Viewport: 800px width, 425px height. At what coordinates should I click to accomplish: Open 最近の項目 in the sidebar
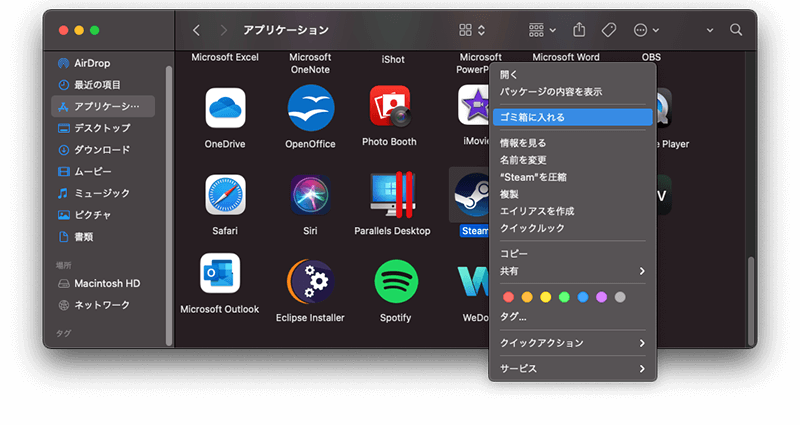pyautogui.click(x=104, y=85)
